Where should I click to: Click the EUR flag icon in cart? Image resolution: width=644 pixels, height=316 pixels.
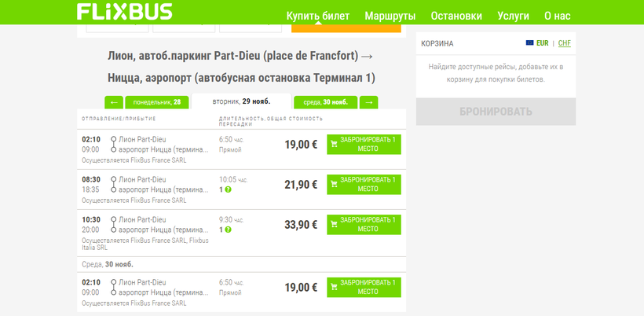pos(530,43)
